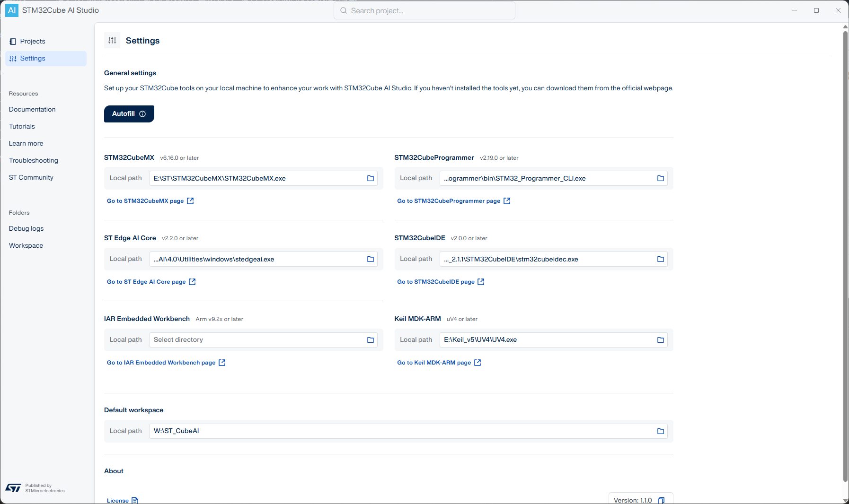Focus the STM32CubeIDE local path field

(x=554, y=259)
